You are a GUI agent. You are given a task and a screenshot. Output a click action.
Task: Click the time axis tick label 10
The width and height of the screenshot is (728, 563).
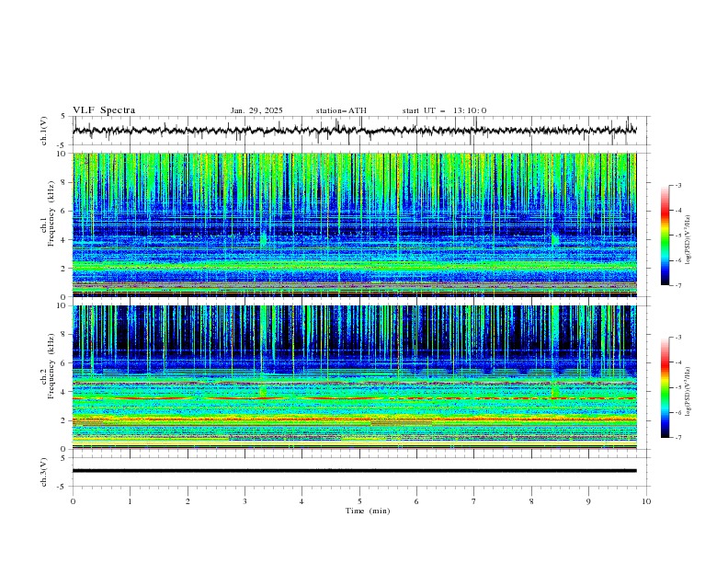click(x=646, y=501)
